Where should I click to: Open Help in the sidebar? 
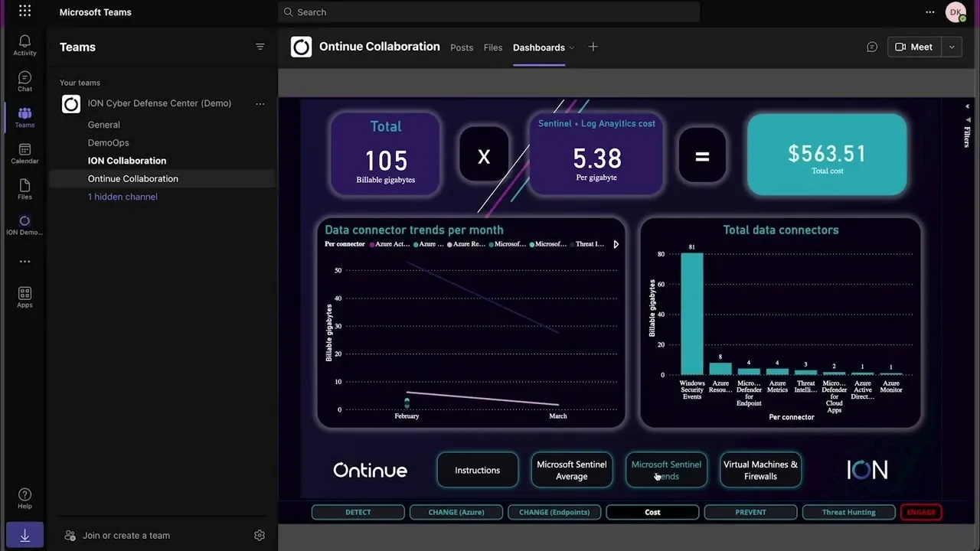[24, 499]
